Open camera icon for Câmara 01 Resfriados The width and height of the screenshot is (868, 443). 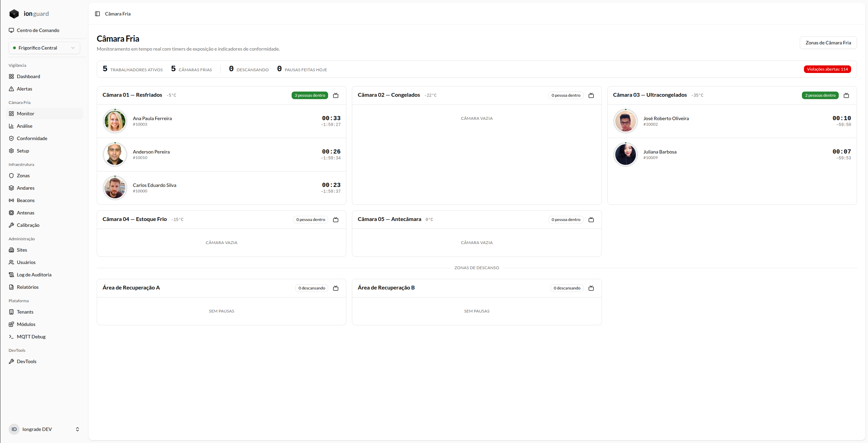(336, 95)
